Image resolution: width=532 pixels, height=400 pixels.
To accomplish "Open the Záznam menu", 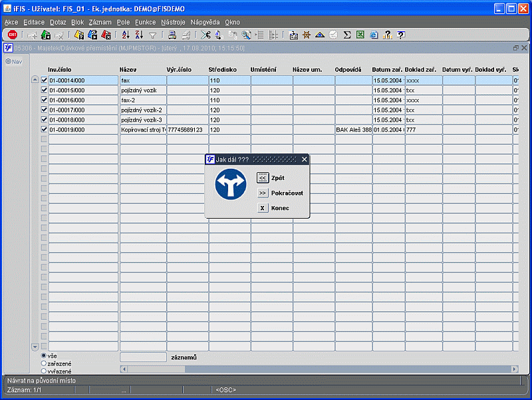I will click(x=100, y=22).
